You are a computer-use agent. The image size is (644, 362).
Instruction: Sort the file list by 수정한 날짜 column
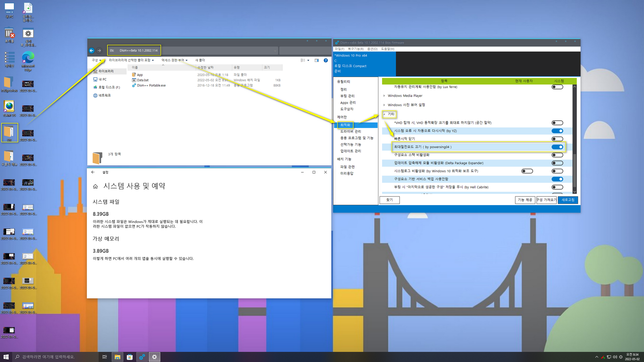pos(214,68)
